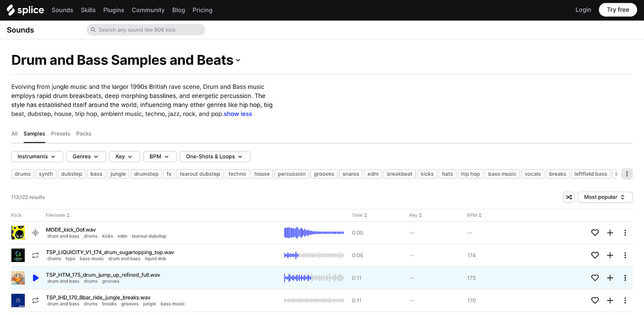Open the BPM filter dropdown
644x315 pixels.
click(x=160, y=156)
